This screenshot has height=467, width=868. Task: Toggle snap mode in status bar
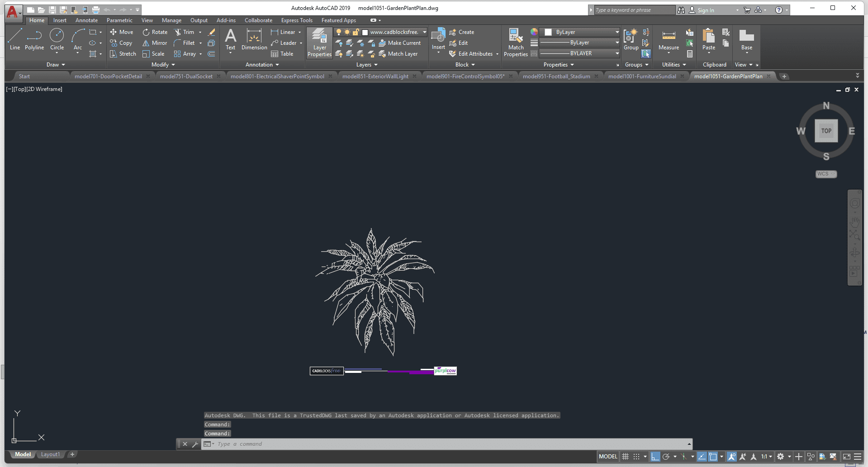coord(636,457)
